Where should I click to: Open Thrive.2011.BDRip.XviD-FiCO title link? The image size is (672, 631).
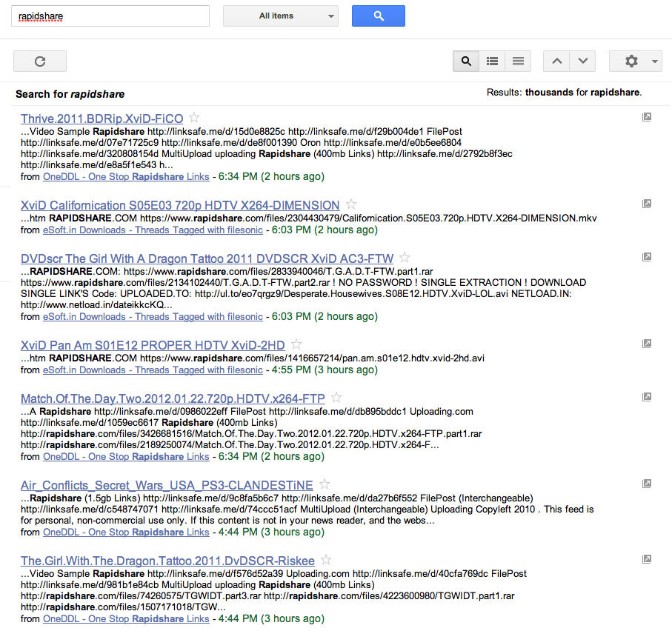pyautogui.click(x=102, y=118)
